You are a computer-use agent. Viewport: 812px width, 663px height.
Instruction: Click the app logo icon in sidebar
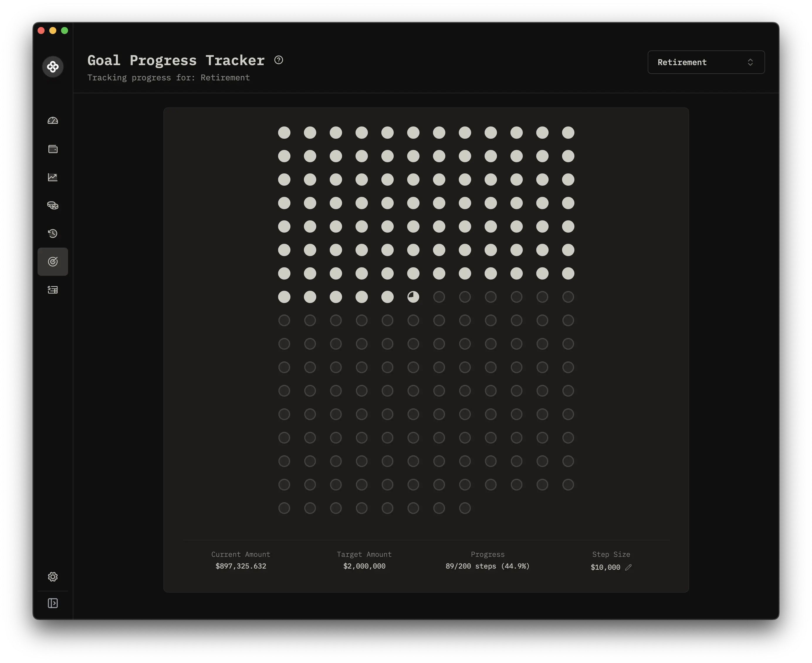tap(53, 67)
